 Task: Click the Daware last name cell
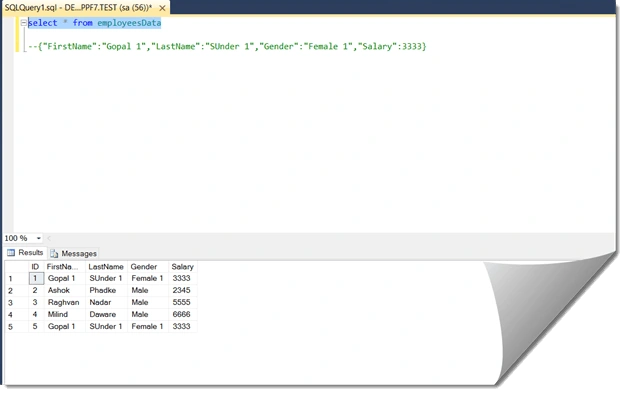(106, 314)
